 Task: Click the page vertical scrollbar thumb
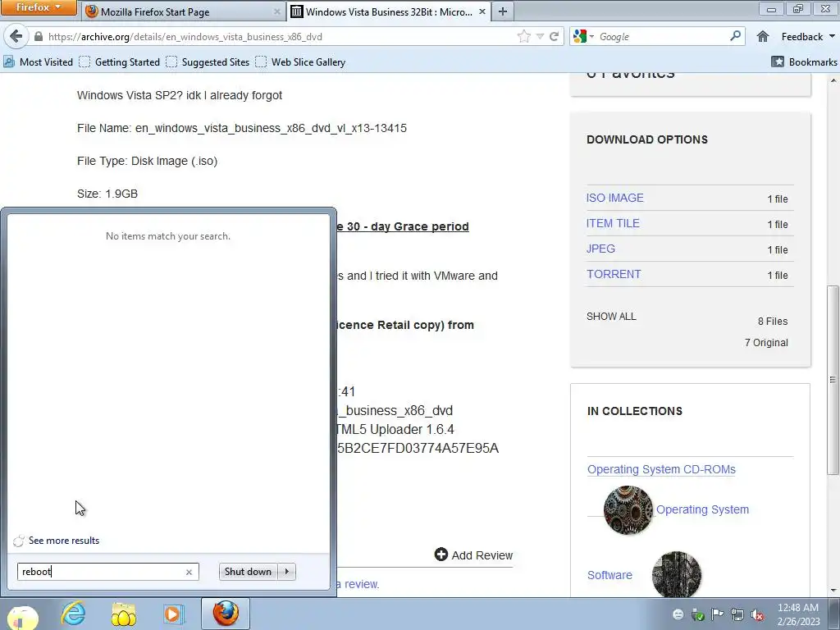(x=832, y=379)
